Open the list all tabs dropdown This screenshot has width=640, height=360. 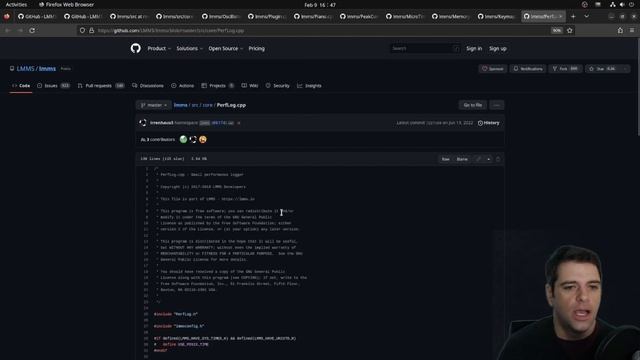(x=587, y=16)
